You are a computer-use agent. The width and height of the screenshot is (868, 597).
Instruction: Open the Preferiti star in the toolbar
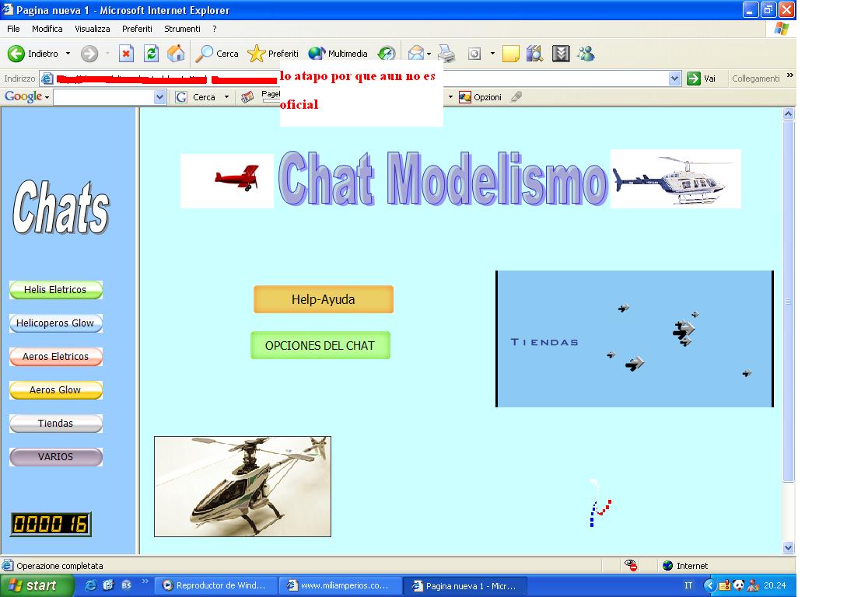[x=273, y=54]
